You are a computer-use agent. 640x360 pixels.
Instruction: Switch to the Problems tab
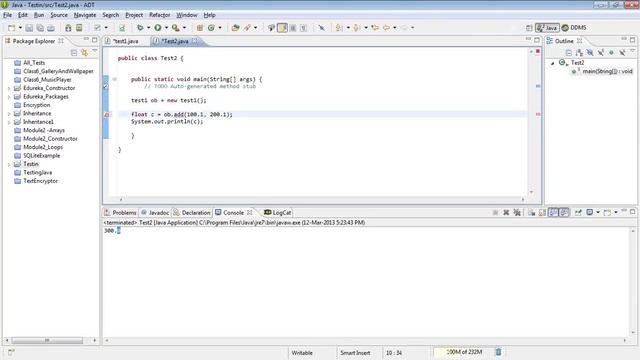[x=120, y=213]
